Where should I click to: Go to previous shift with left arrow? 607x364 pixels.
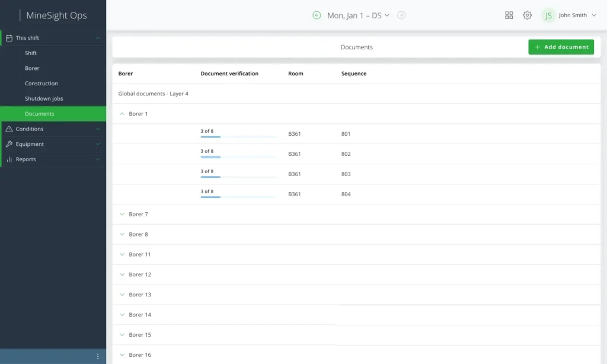coord(317,15)
